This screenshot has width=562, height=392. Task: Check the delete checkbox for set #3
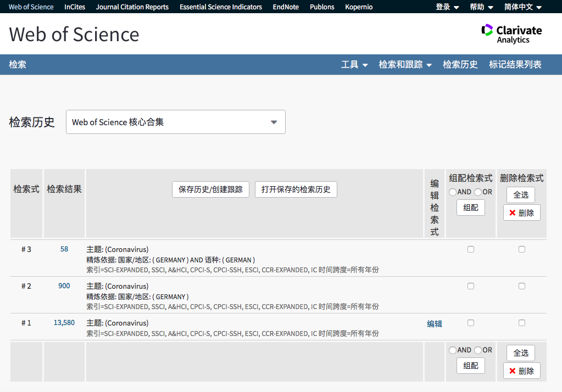[x=522, y=249]
